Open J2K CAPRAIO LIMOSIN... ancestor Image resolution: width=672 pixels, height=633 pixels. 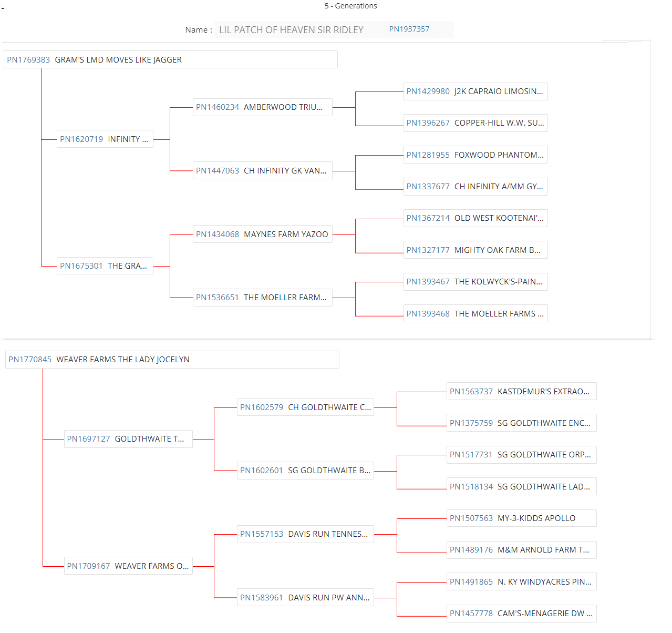coord(475,91)
